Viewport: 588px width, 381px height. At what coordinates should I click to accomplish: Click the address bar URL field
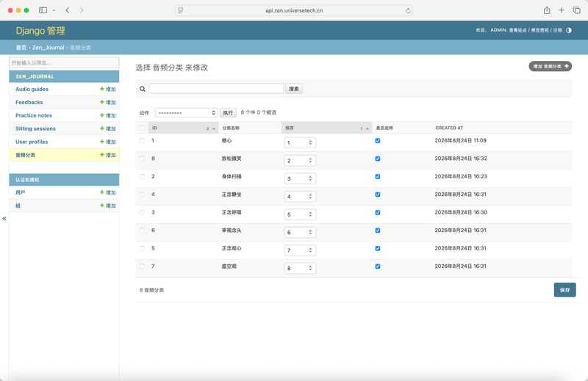[x=294, y=10]
